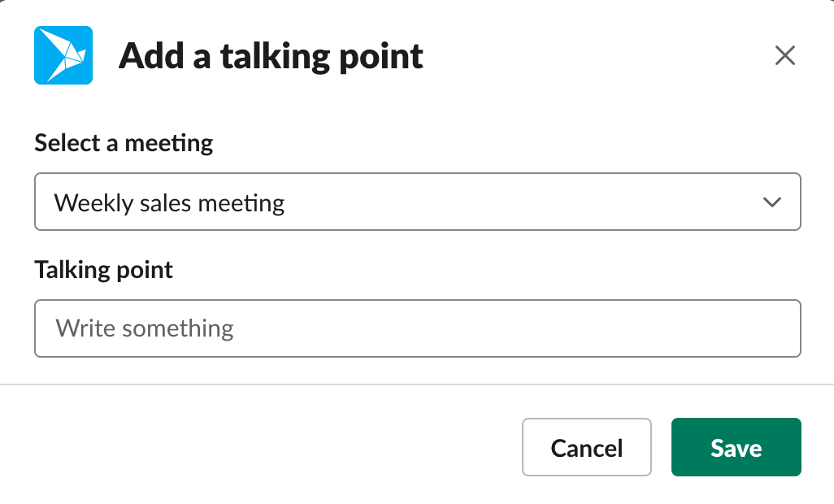Click the app logo beside the dialog title
The width and height of the screenshot is (834, 504).
(x=63, y=55)
